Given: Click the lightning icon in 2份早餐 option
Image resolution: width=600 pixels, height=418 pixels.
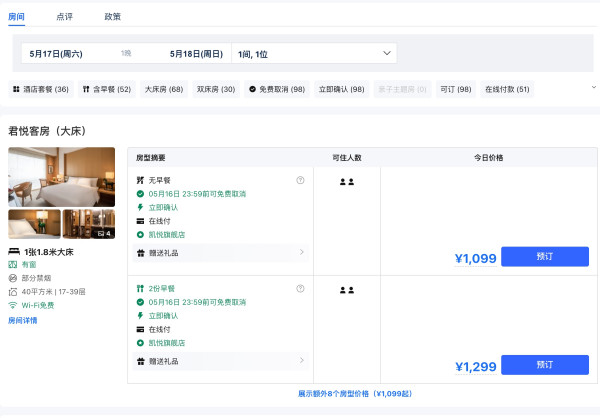Looking at the screenshot, I should click(140, 315).
